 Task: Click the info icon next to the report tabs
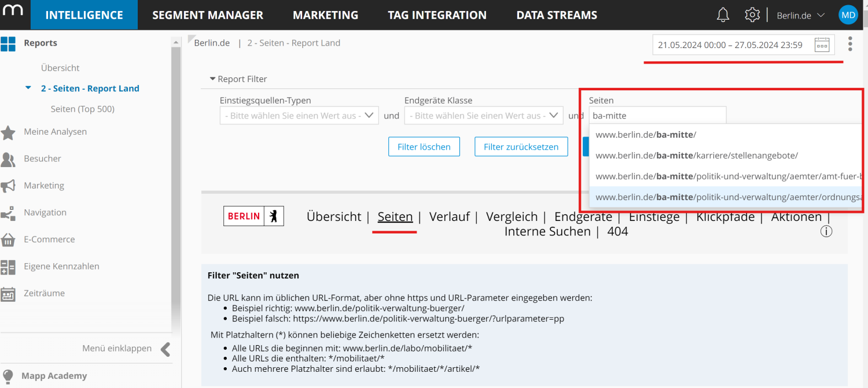tap(826, 231)
